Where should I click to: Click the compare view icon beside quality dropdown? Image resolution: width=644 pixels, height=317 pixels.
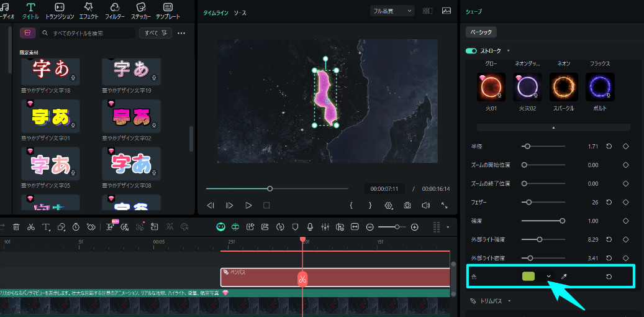pyautogui.click(x=428, y=11)
